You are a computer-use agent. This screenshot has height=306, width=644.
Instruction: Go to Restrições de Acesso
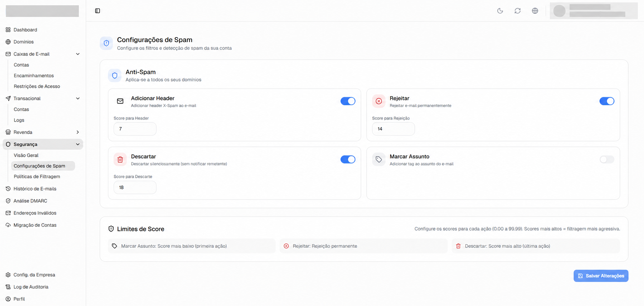click(37, 86)
